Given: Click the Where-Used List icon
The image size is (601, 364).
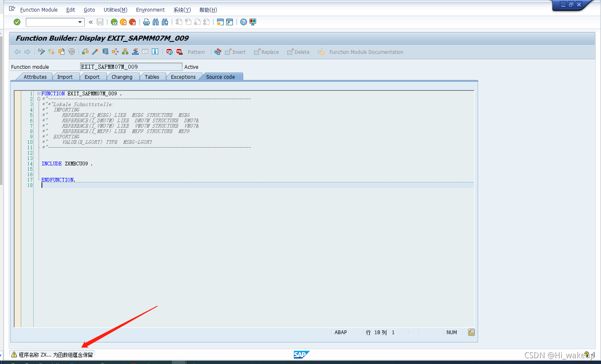Looking at the screenshot, I should (115, 52).
